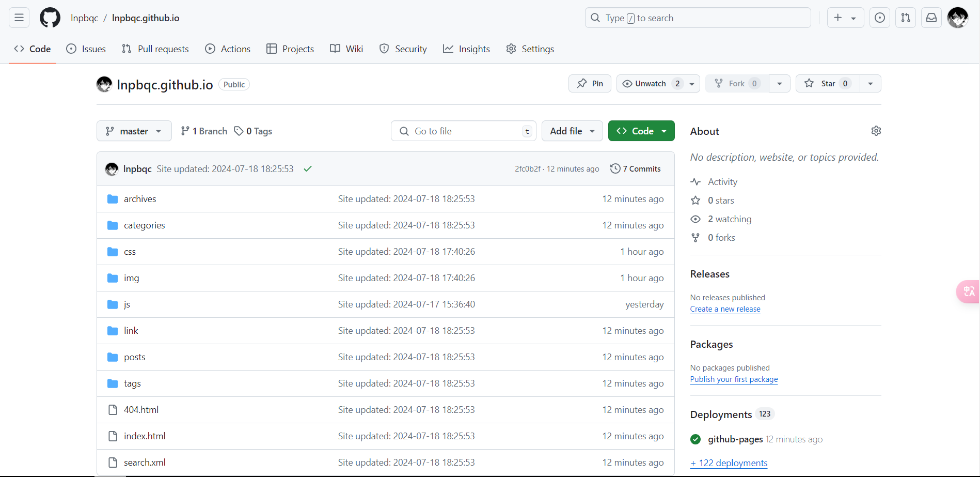980x477 pixels.
Task: Click the GitHub Octocat logo
Action: (x=50, y=18)
